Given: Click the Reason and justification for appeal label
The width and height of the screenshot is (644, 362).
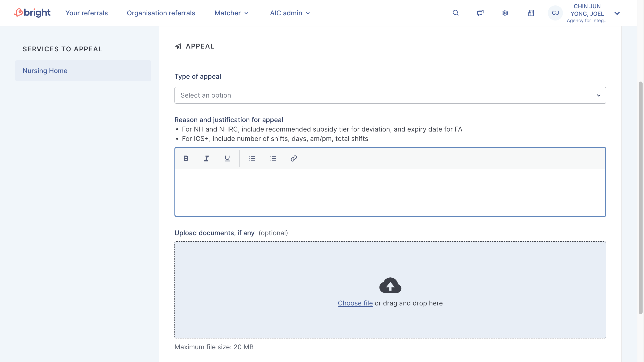Looking at the screenshot, I should click(229, 120).
